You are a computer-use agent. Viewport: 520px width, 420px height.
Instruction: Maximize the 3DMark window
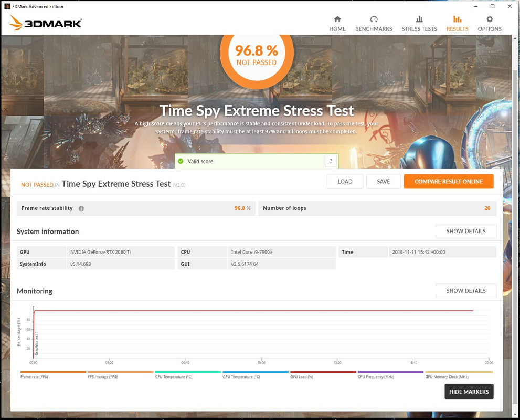click(493, 6)
